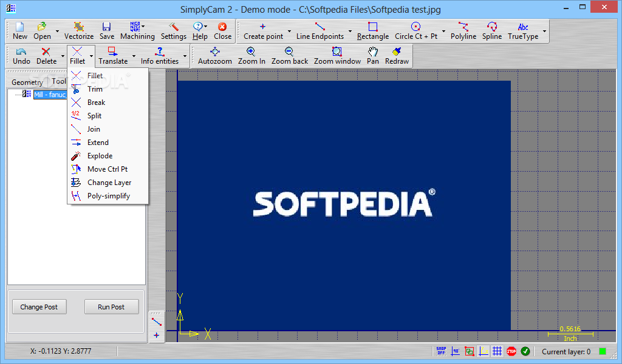Select the TrueType text tool

click(x=523, y=31)
